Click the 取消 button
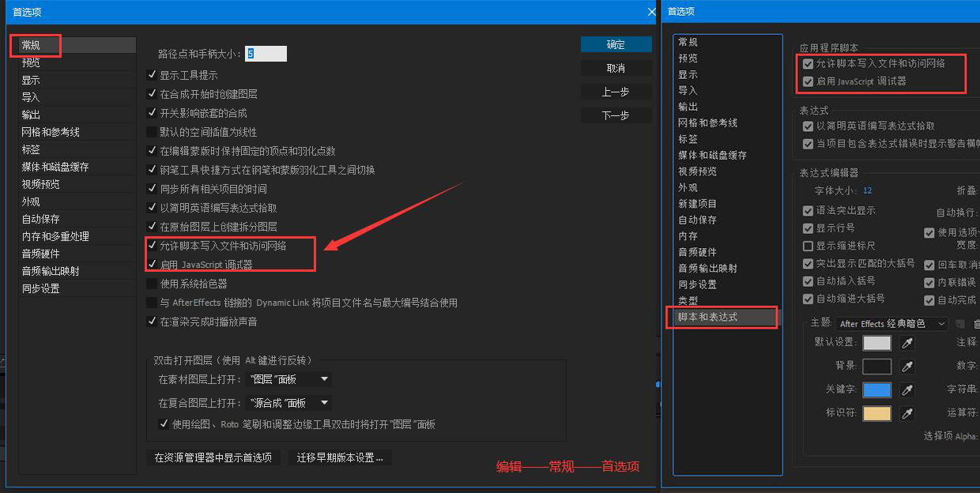 (616, 68)
